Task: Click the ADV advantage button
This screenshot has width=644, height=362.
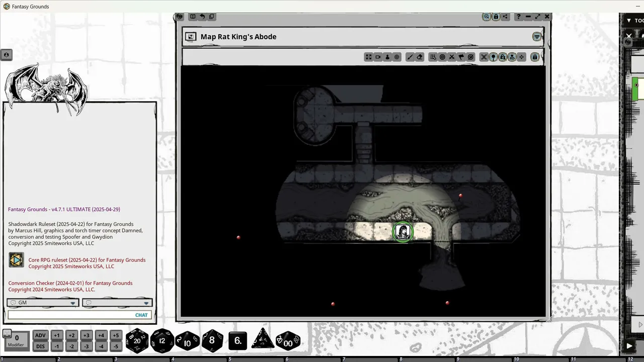Action: [x=40, y=336]
